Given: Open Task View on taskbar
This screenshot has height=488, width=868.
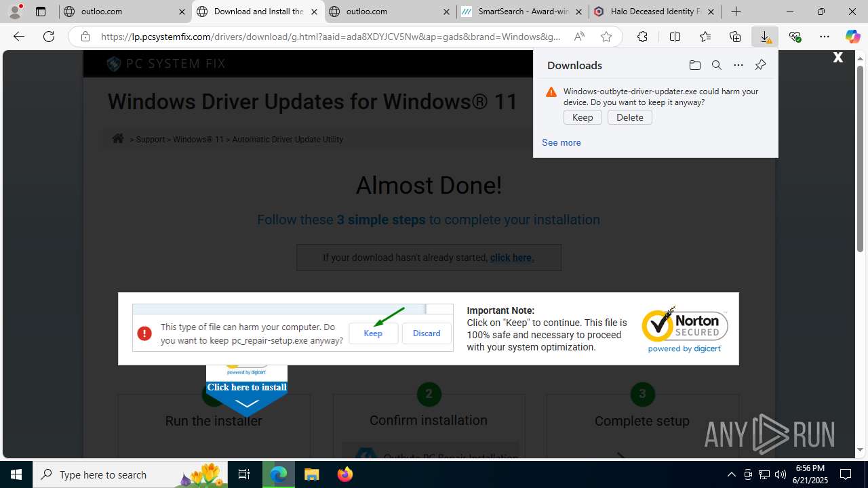Looking at the screenshot, I should pyautogui.click(x=244, y=474).
